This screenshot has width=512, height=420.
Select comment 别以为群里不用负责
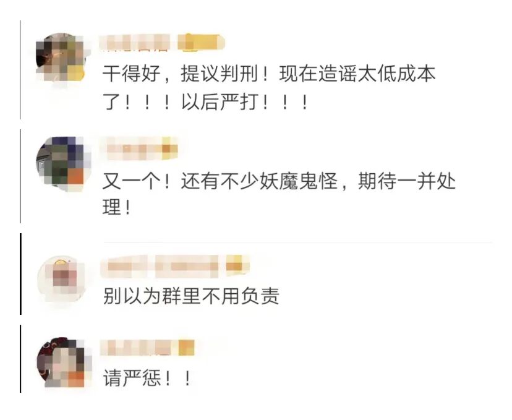tap(191, 296)
